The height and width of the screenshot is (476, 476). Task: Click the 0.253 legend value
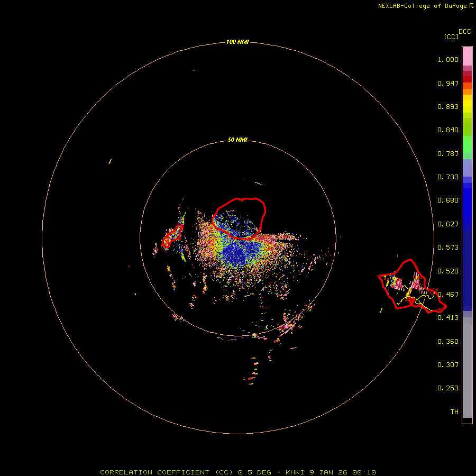tap(448, 388)
